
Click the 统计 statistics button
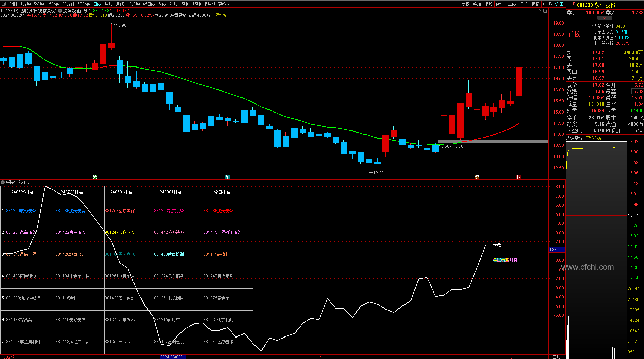pos(500,4)
